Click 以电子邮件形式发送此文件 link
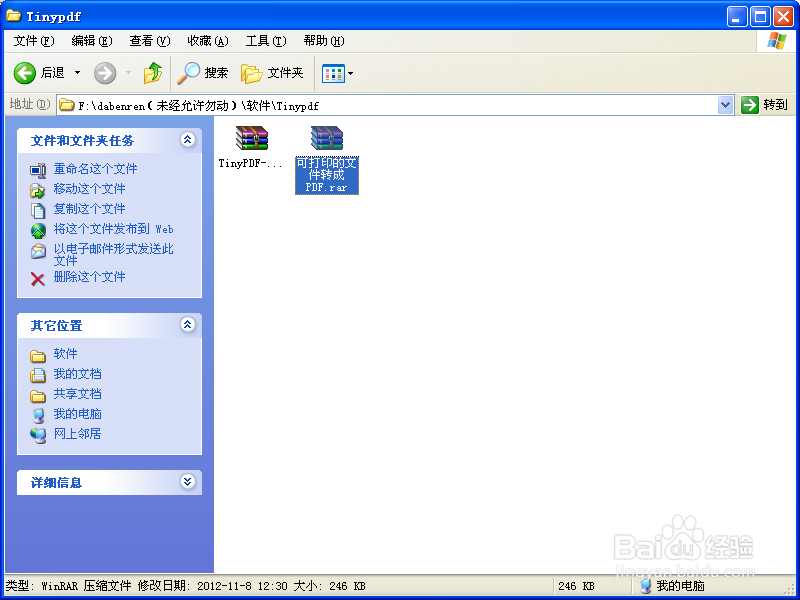This screenshot has width=800, height=600. coord(113,255)
